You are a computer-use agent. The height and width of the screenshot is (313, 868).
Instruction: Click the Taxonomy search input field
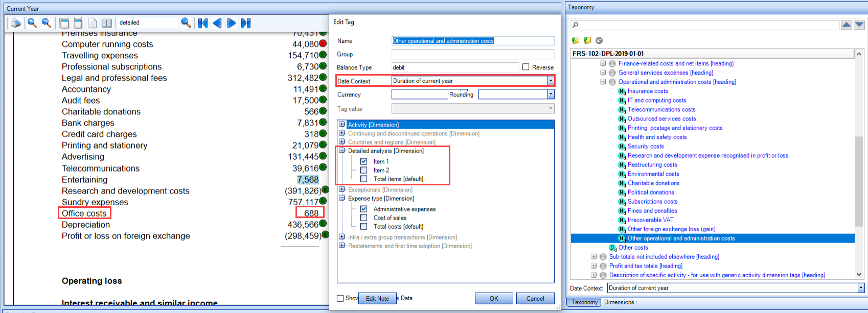(705, 25)
